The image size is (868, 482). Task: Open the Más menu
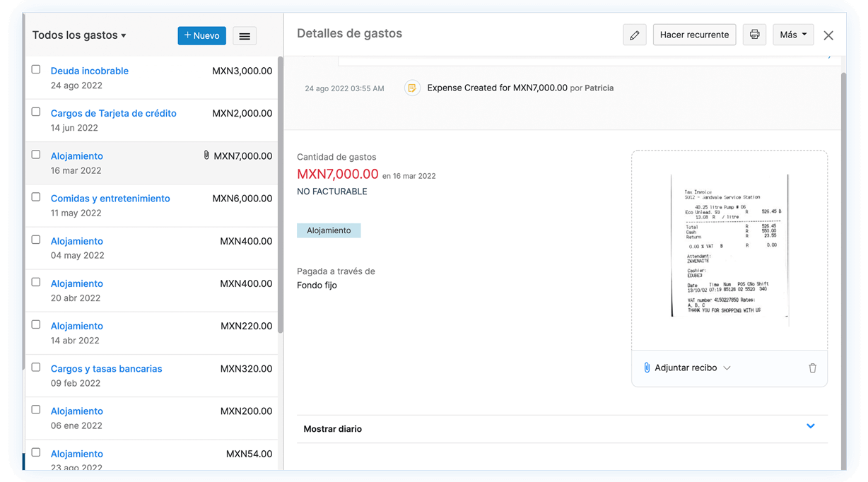[792, 34]
